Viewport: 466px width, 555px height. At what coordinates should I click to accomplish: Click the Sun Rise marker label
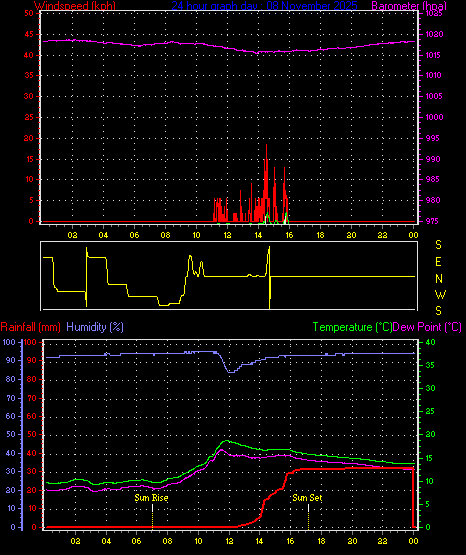click(151, 498)
